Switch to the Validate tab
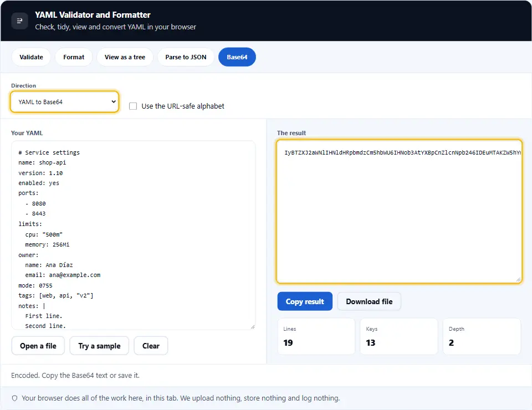 [31, 57]
